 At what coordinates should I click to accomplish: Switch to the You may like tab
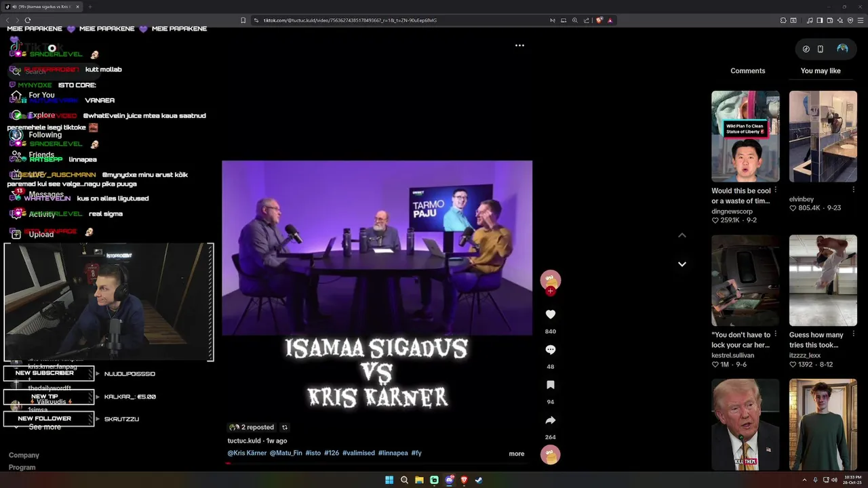821,71
